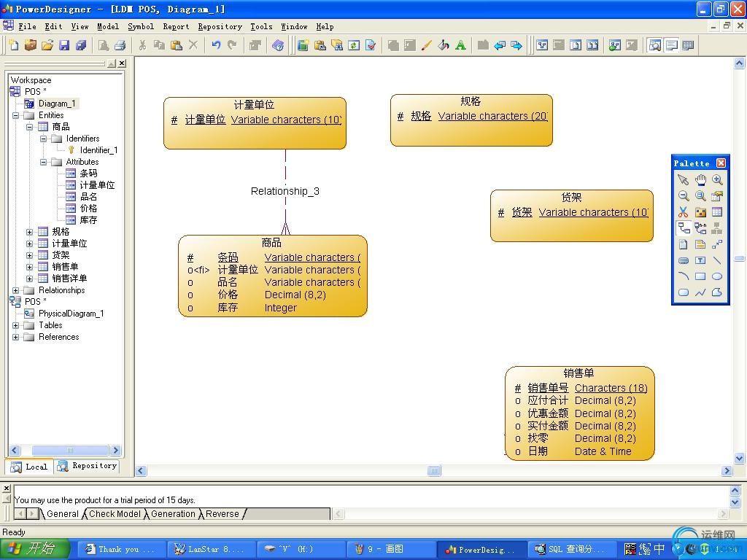Activate the n-n Relationship tool in Palette
This screenshot has width=747, height=560.
(700, 228)
